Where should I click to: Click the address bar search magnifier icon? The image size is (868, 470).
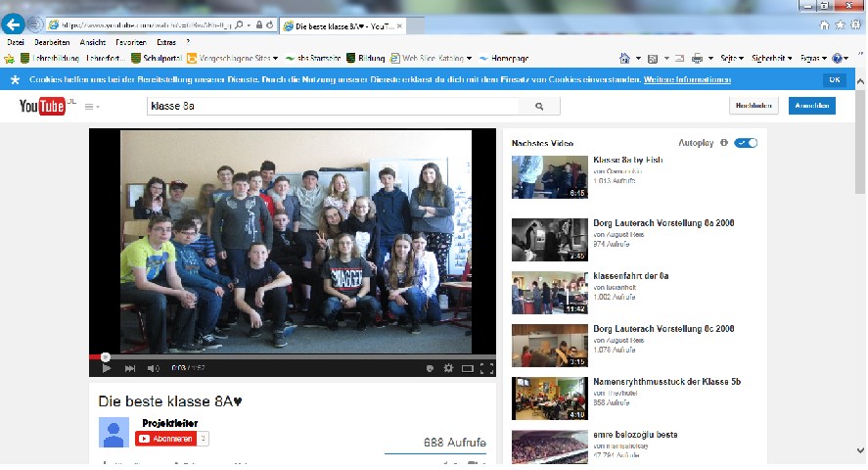239,24
